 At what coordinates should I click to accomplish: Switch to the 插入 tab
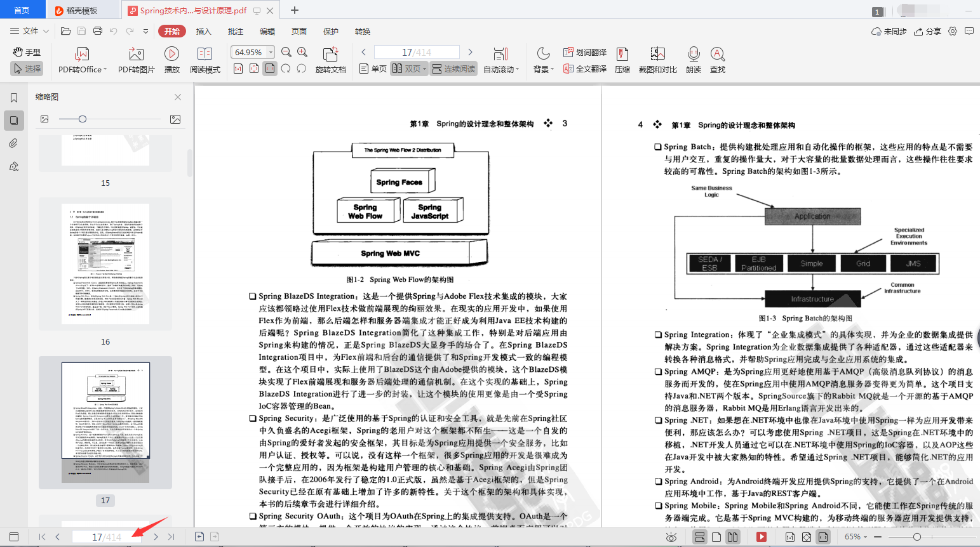coord(203,31)
